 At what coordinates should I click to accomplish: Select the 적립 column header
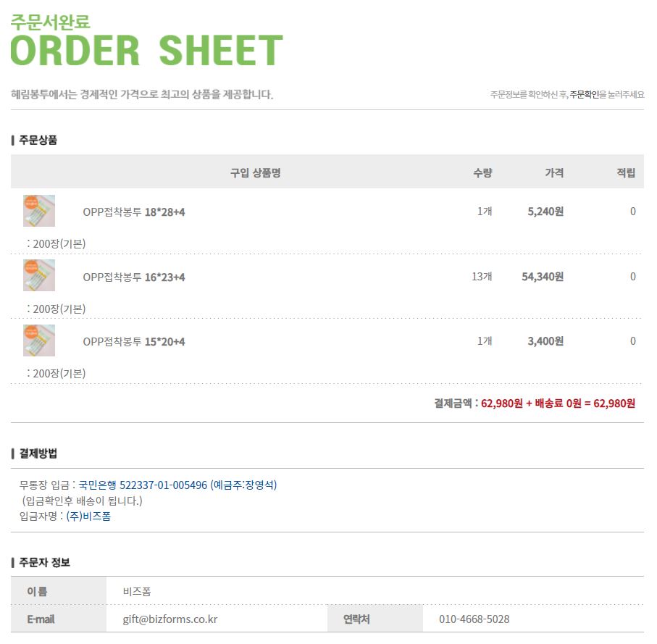[626, 172]
